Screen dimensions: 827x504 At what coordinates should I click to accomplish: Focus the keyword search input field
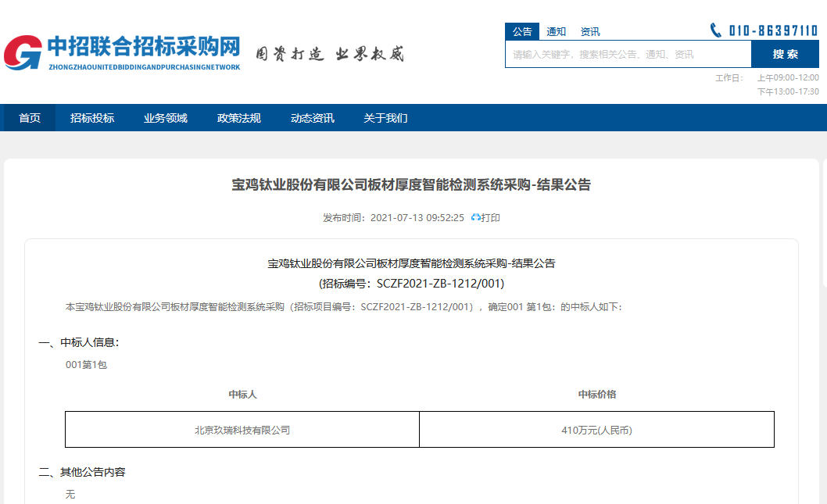click(x=628, y=55)
